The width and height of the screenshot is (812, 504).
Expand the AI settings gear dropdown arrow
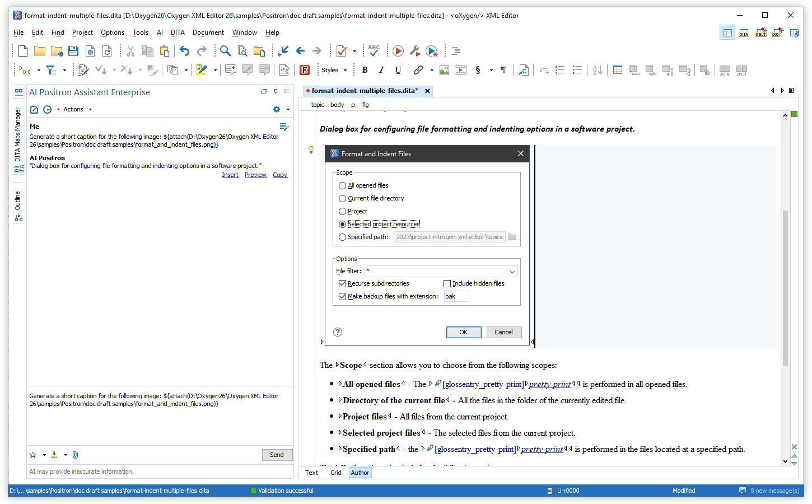(x=288, y=109)
